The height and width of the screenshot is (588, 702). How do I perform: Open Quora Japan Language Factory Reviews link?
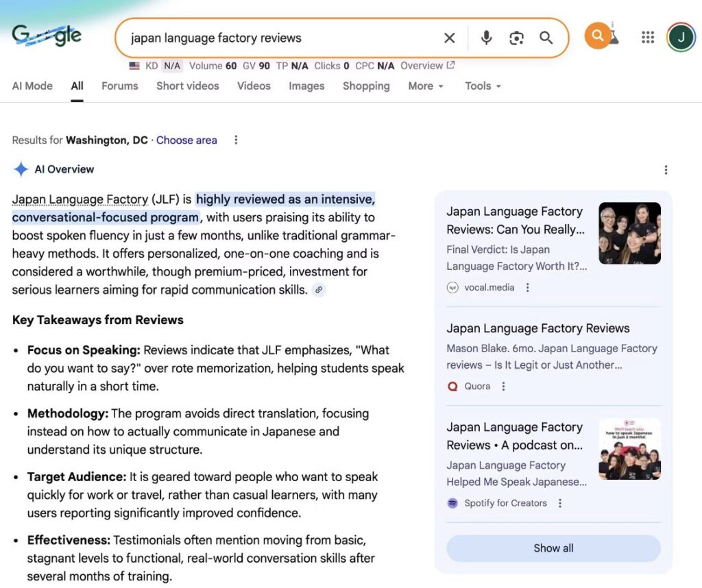(x=537, y=328)
